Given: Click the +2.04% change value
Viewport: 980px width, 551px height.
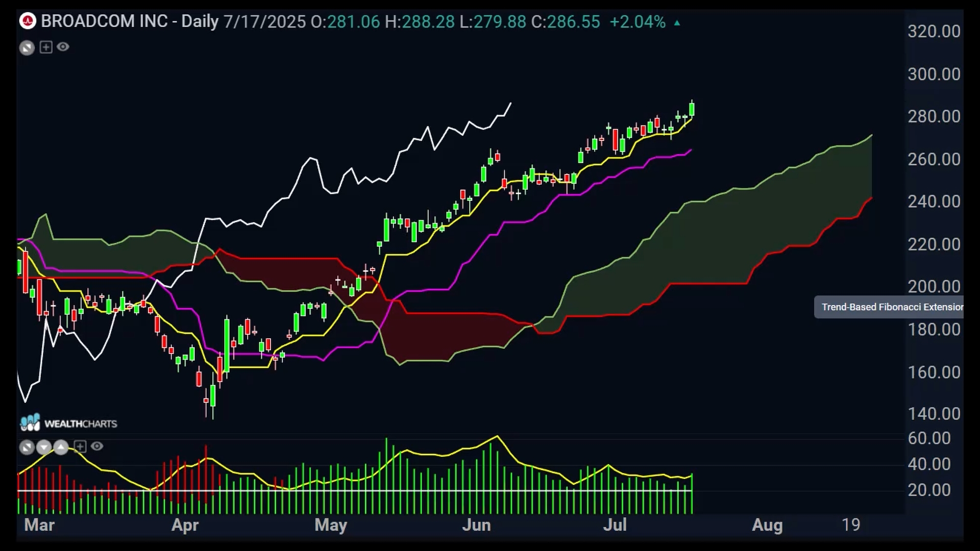Looking at the screenshot, I should (x=638, y=22).
